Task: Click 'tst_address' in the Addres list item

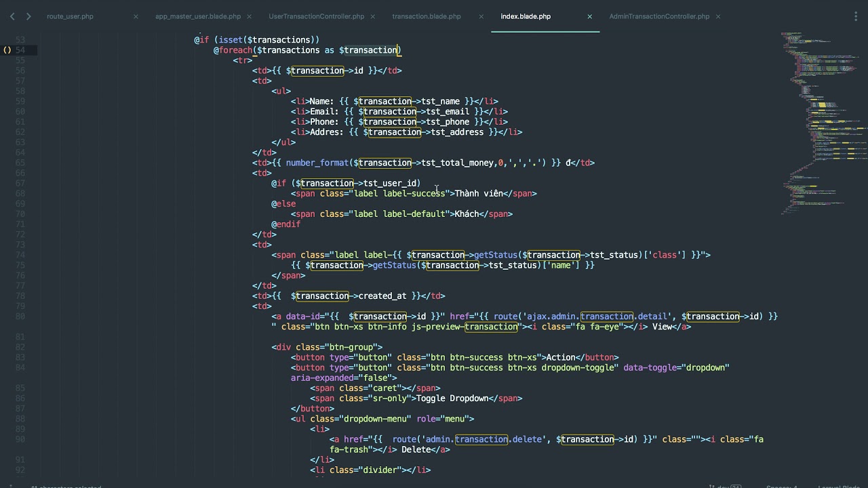Action: coord(457,132)
